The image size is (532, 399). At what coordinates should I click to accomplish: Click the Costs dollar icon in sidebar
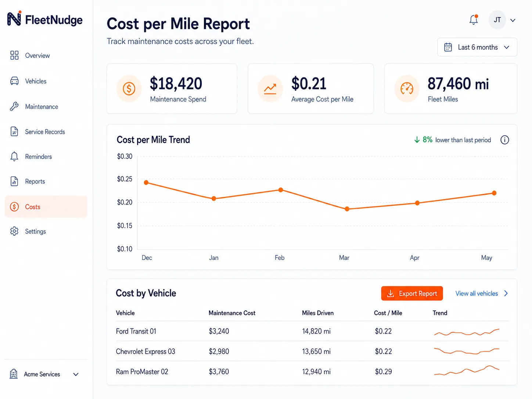click(x=14, y=207)
